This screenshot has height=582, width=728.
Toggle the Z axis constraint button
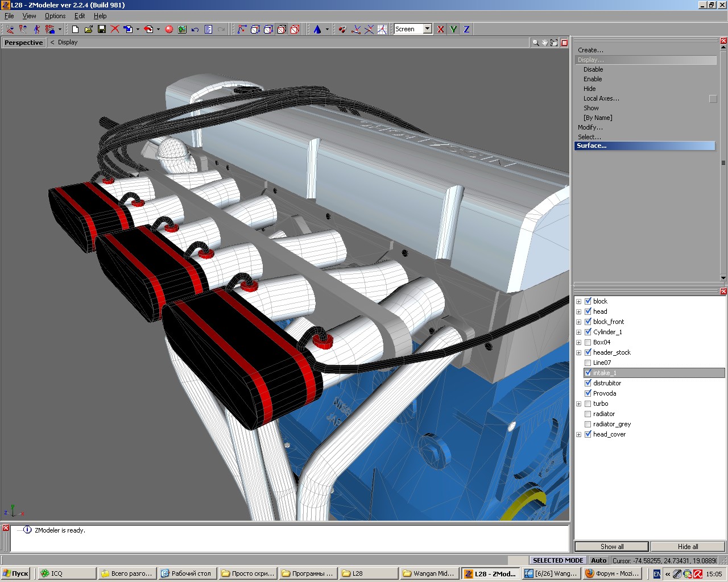pos(466,29)
